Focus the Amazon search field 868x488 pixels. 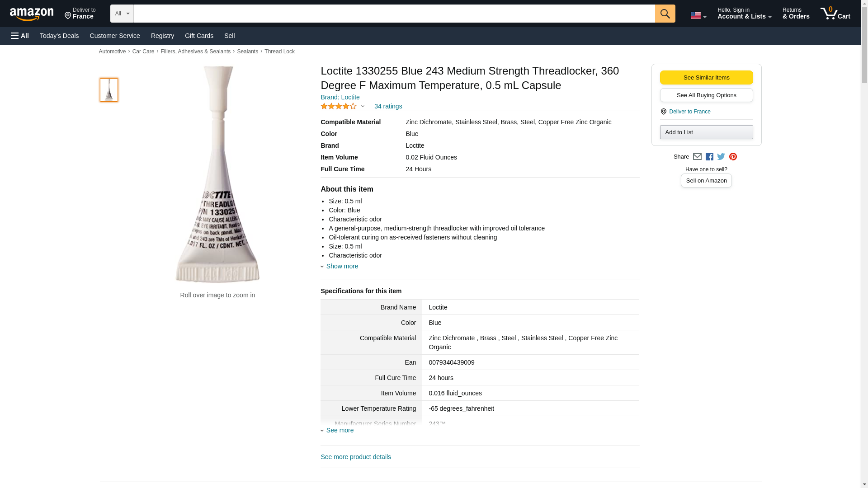click(394, 14)
